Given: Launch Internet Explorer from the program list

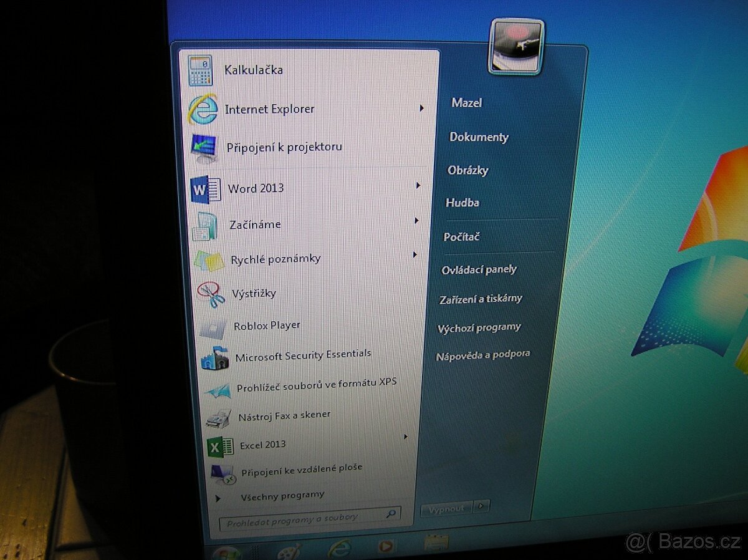Looking at the screenshot, I should [x=269, y=109].
